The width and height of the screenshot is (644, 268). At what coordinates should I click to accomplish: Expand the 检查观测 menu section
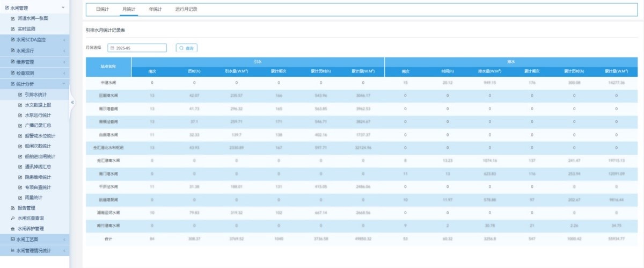(x=64, y=73)
